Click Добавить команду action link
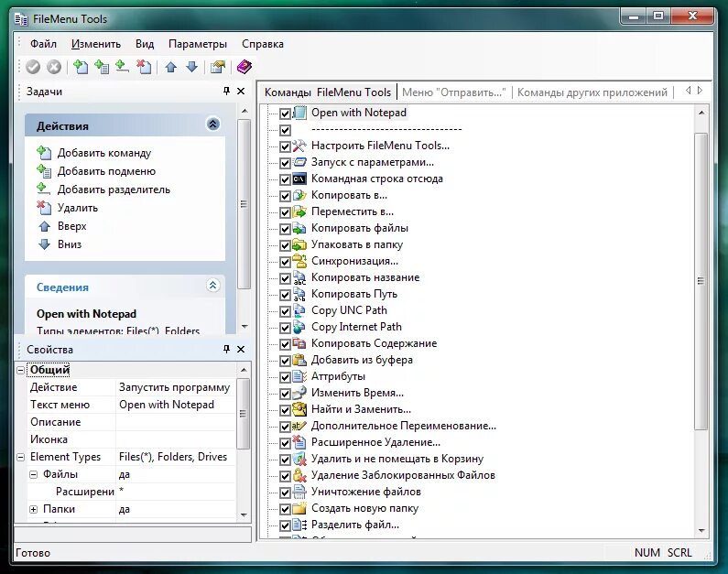The height and width of the screenshot is (574, 728). 104,153
